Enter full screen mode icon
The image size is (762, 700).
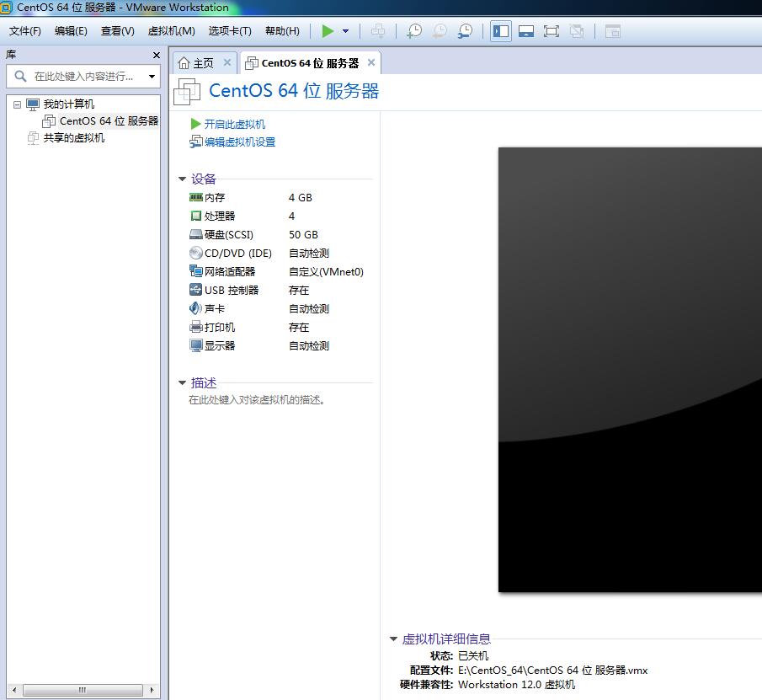tap(552, 31)
